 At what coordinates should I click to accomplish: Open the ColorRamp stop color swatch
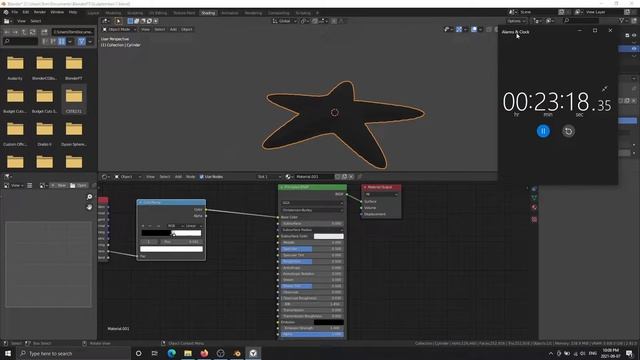pyautogui.click(x=171, y=249)
